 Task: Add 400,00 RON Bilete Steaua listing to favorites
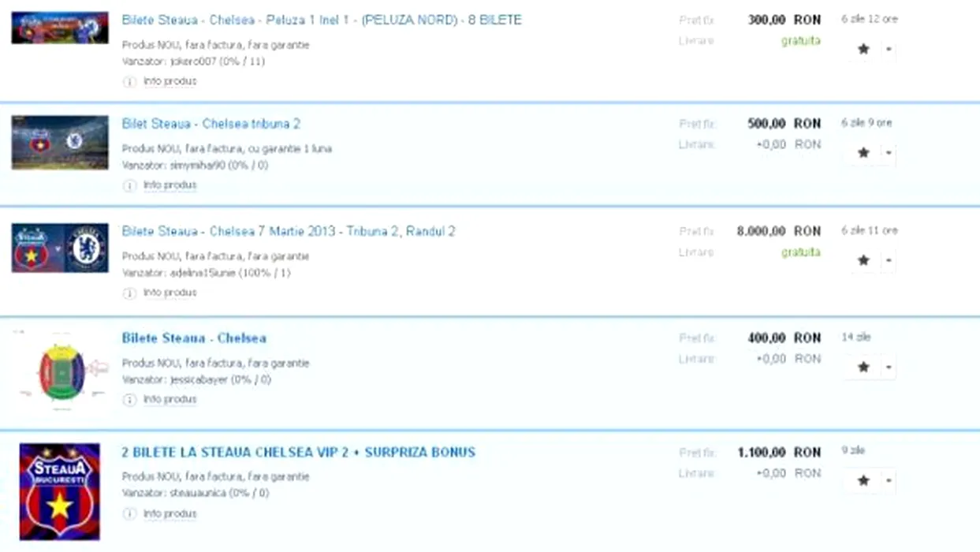click(x=863, y=367)
